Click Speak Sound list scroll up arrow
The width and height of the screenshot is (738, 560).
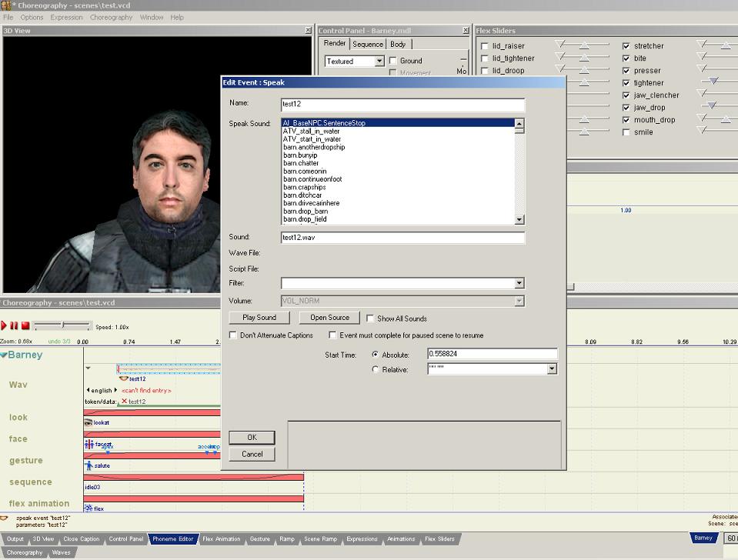(519, 123)
